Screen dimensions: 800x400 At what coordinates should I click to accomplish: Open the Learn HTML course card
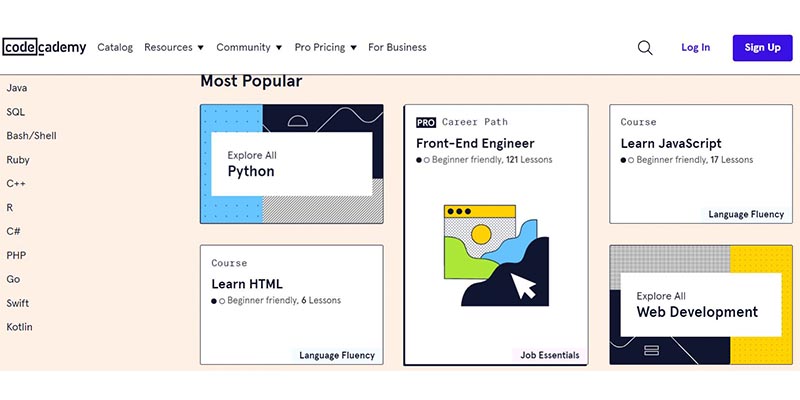291,305
